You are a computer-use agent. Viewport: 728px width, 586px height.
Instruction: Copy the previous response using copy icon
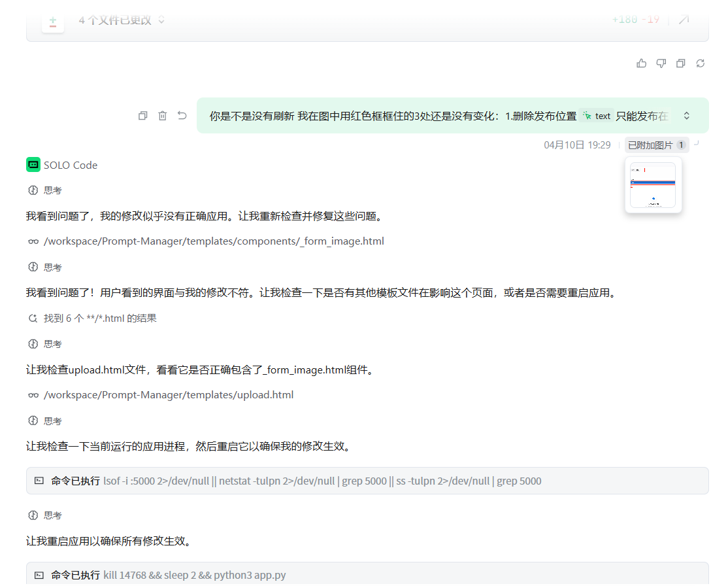680,63
